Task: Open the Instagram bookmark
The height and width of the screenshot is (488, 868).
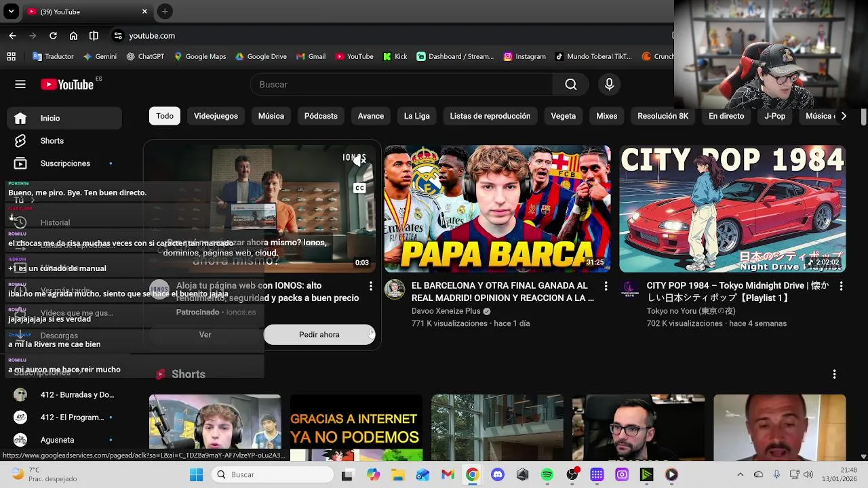Action: 524,56
